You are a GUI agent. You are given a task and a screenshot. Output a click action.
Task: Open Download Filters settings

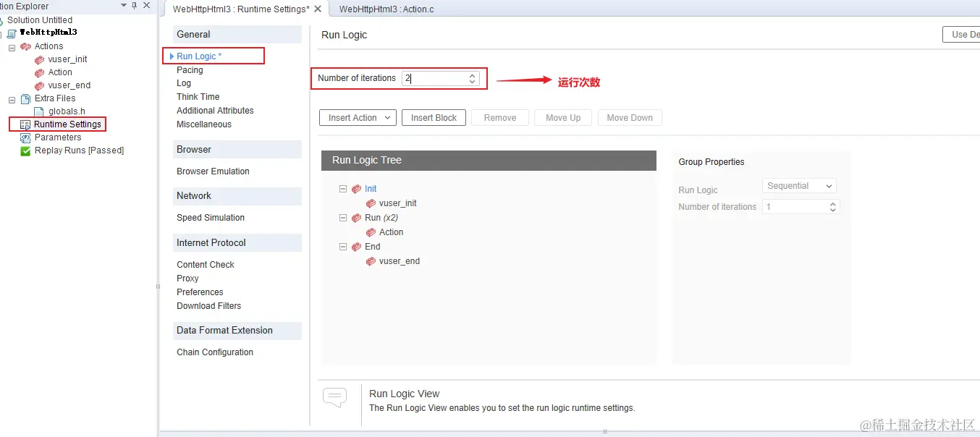[x=208, y=306]
